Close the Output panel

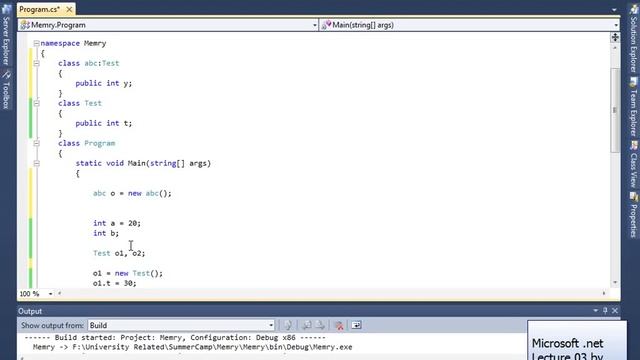tap(615, 311)
